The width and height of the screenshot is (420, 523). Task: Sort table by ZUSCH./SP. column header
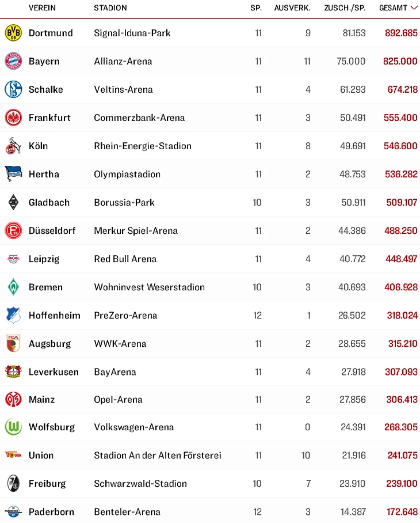(x=344, y=8)
